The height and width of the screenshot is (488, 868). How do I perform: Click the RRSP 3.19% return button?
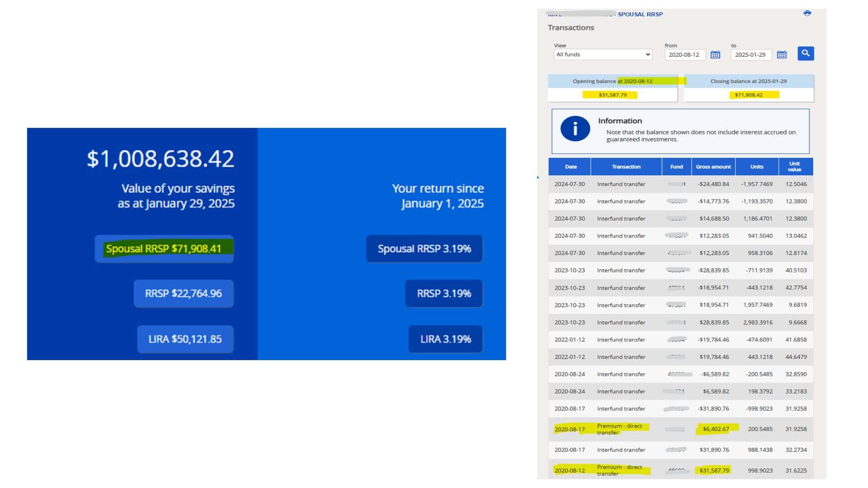pos(443,294)
